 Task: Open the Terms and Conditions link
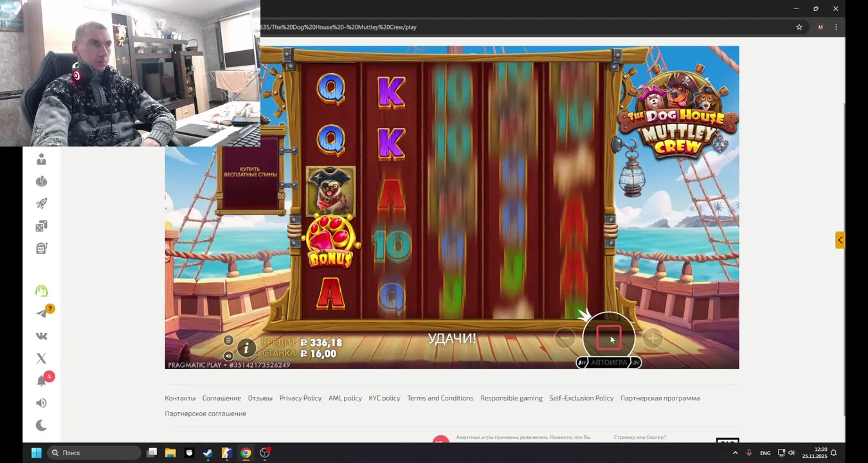pyautogui.click(x=440, y=398)
